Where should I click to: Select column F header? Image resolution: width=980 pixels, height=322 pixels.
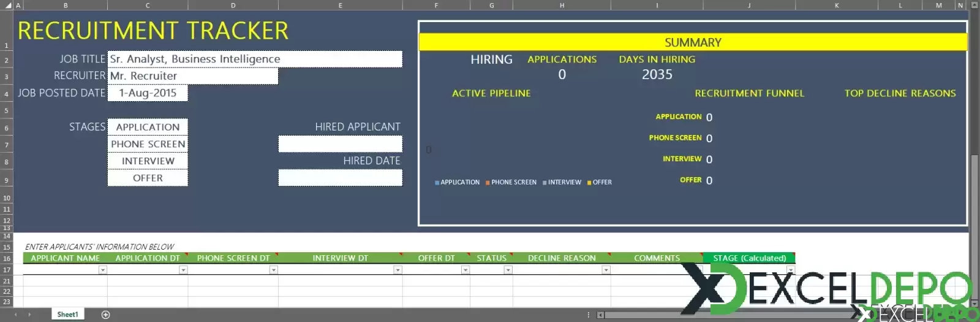tap(436, 5)
